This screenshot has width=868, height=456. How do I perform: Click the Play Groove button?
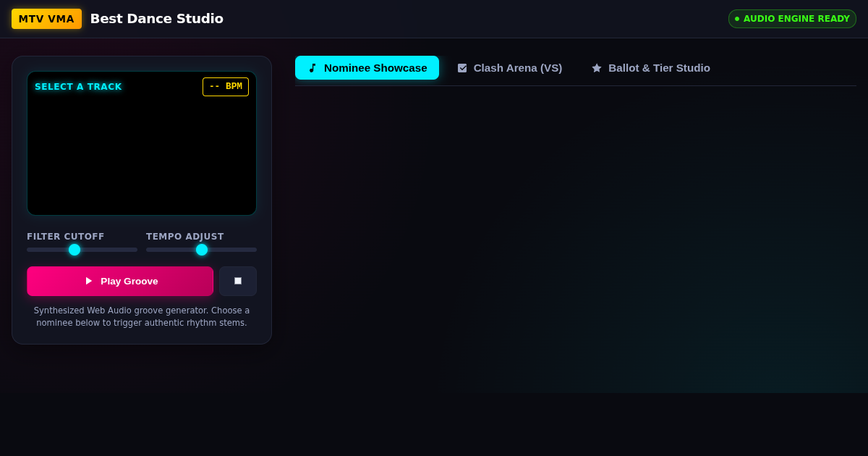(x=120, y=281)
